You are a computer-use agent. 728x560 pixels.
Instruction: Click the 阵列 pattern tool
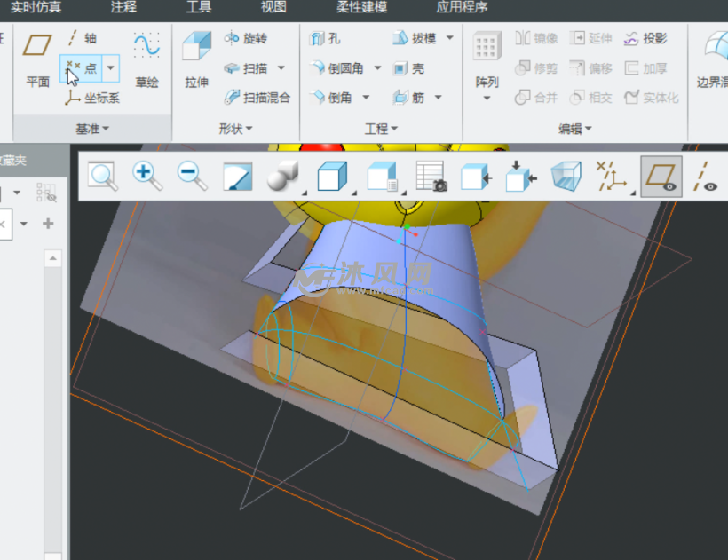click(x=487, y=59)
